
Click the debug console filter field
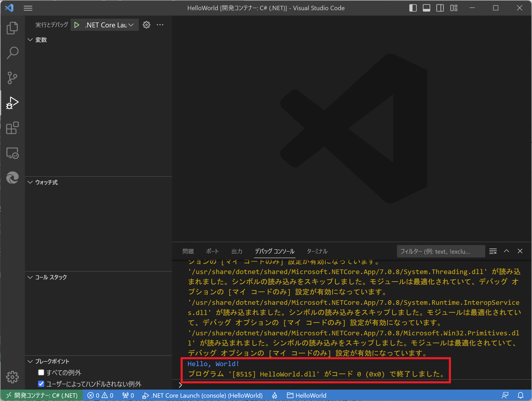[441, 251]
